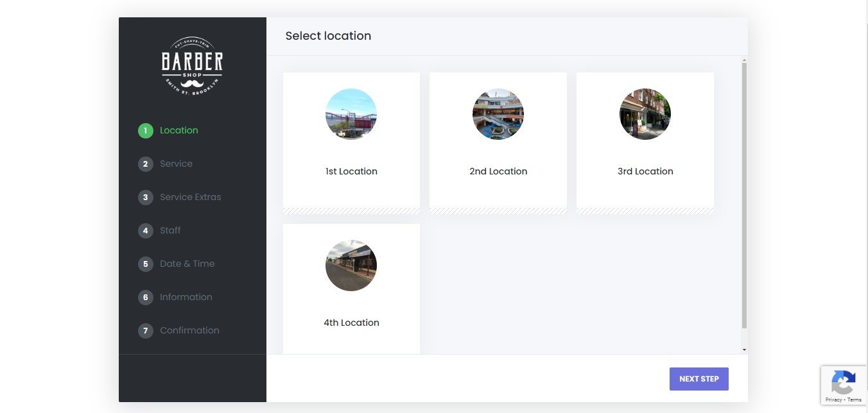Pick the 4th Location storefront photo
This screenshot has height=413, width=868.
click(x=351, y=265)
